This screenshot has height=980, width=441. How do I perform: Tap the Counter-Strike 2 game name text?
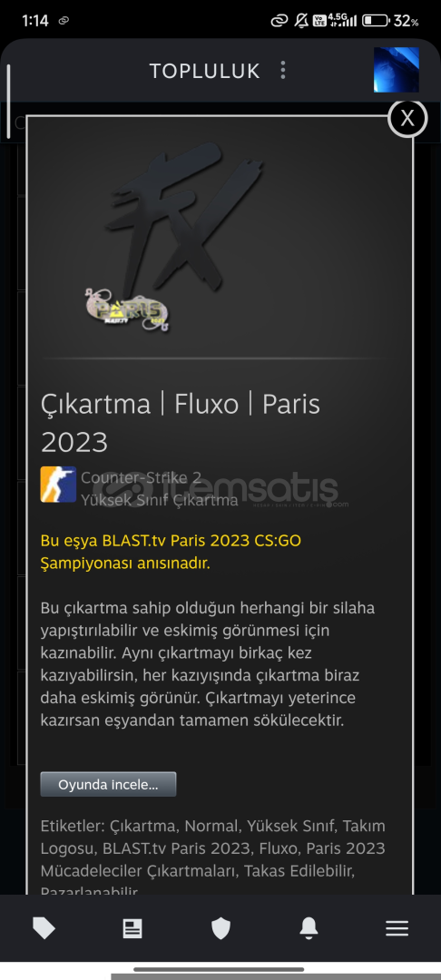(x=141, y=477)
